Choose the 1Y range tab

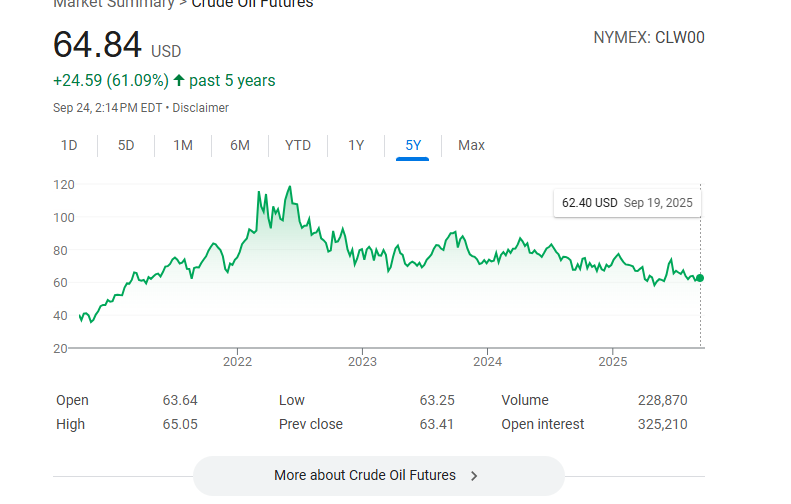[356, 145]
